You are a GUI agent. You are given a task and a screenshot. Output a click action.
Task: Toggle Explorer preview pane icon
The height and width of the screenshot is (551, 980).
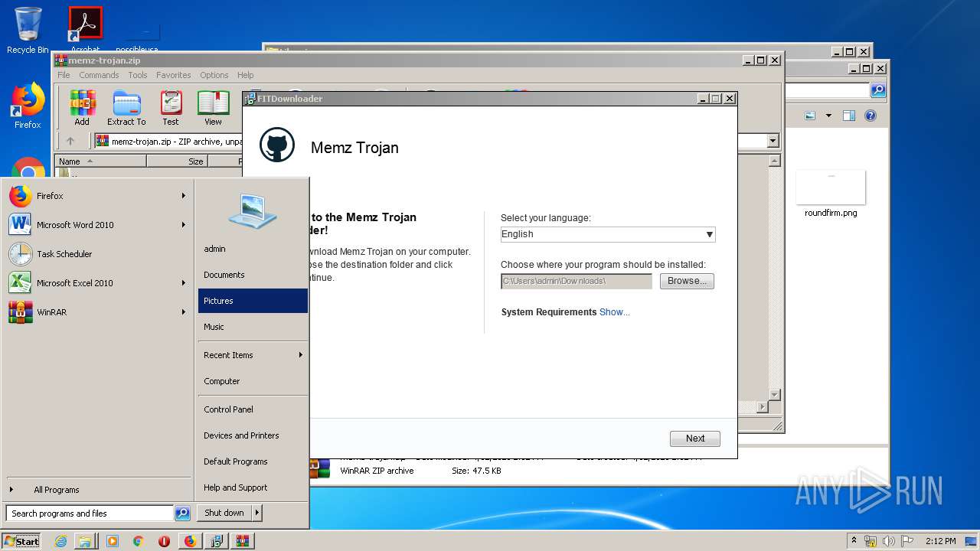click(848, 116)
